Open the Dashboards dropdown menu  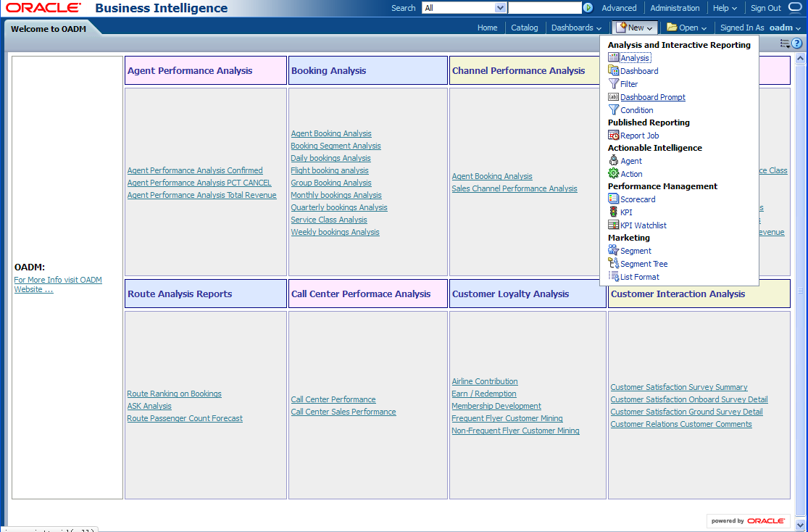click(x=576, y=28)
